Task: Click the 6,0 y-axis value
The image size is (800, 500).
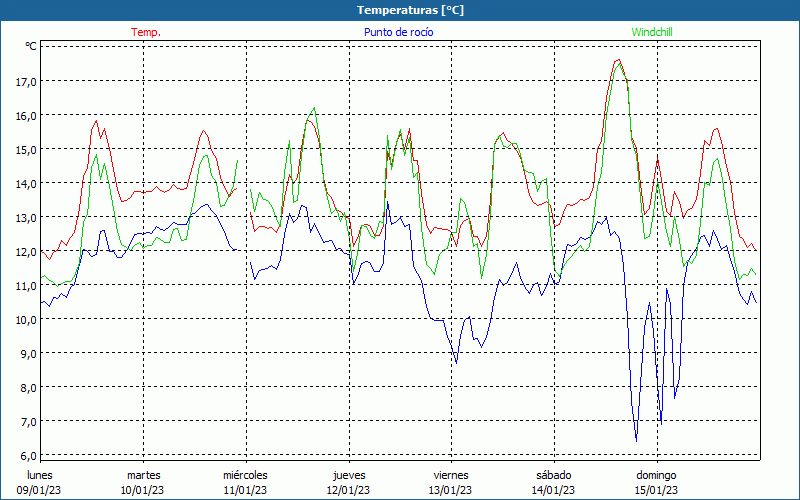Action: (x=28, y=455)
